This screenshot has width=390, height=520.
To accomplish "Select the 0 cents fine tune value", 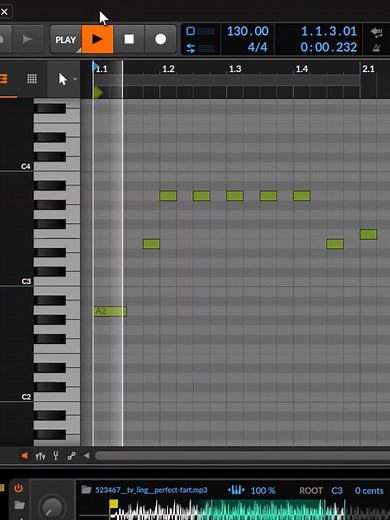I will pyautogui.click(x=369, y=491).
